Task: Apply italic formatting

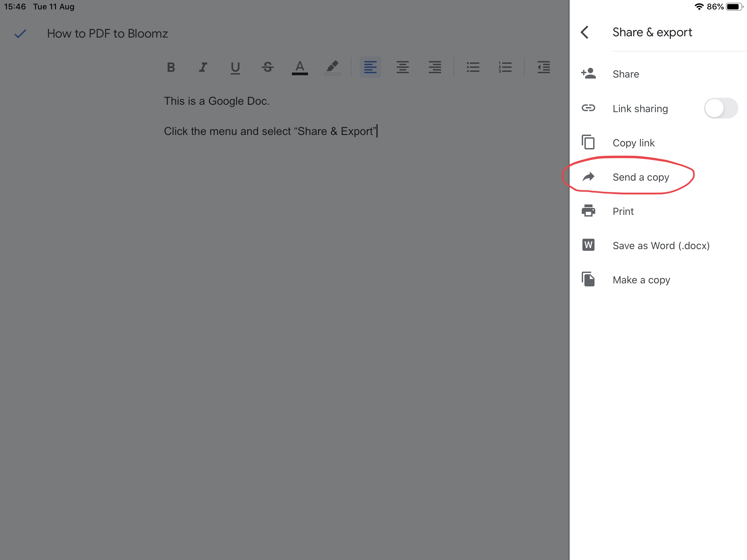Action: (203, 67)
